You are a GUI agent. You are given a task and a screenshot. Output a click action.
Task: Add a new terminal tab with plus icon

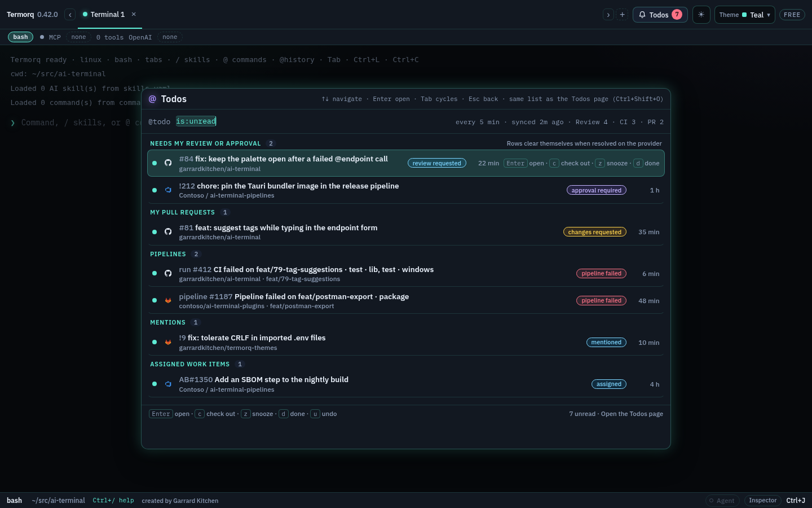point(623,15)
